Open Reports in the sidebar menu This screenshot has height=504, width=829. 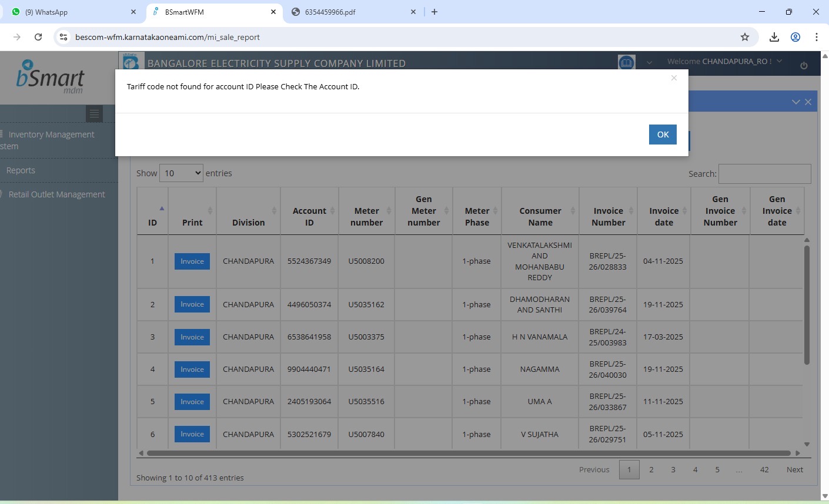point(21,170)
